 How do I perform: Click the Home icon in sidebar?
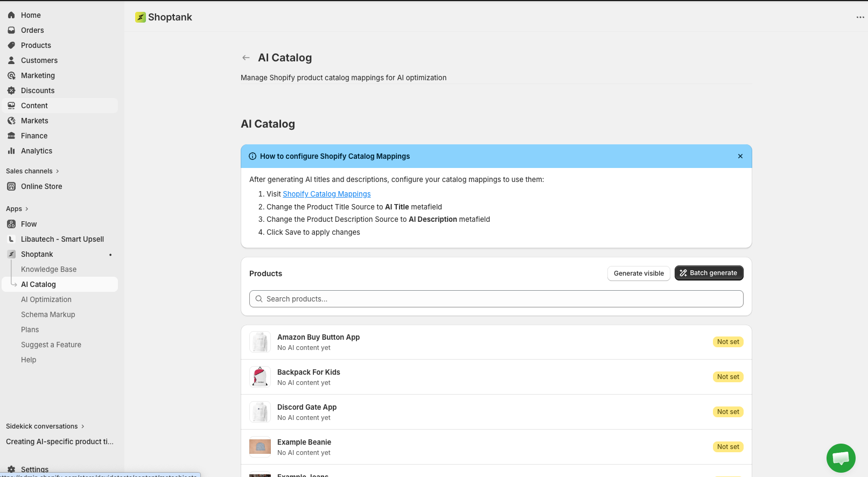click(11, 15)
